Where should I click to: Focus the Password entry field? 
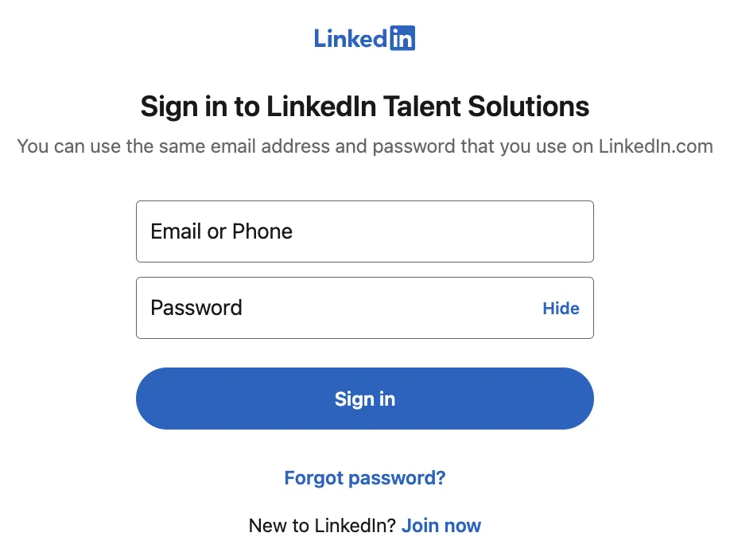point(318,308)
